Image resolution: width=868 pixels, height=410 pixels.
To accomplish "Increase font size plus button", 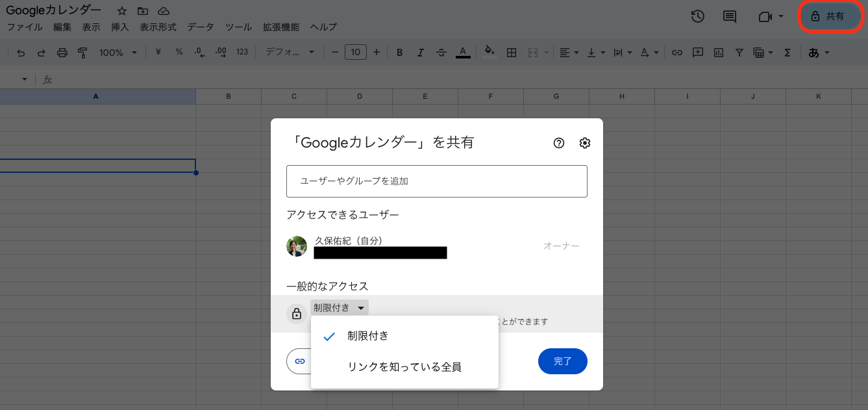I will point(377,53).
